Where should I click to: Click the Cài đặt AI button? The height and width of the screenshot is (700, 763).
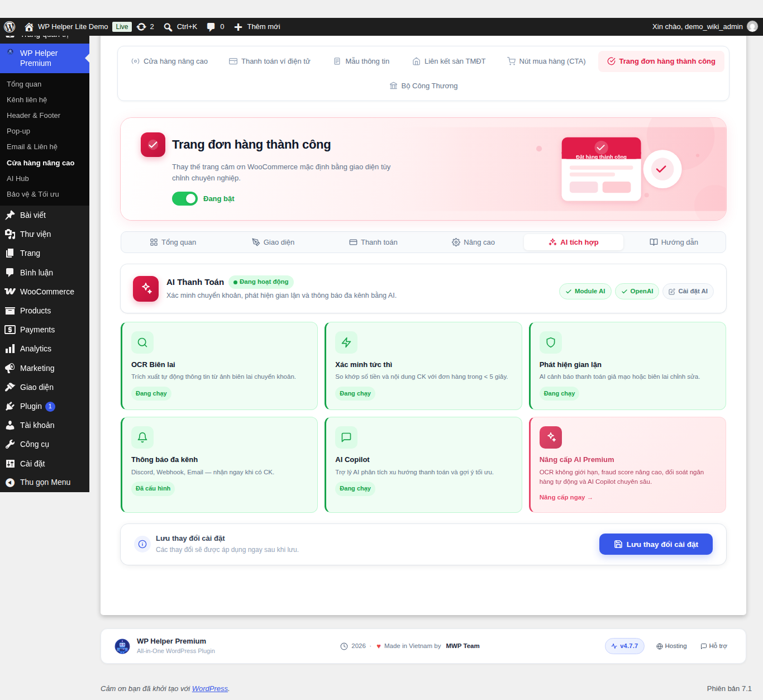[x=688, y=291]
